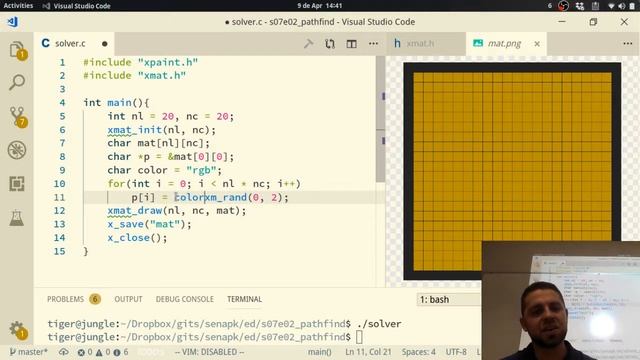Viewport: 640px width, 360px height.
Task: Open the OUTPUT panel tab
Action: [x=128, y=299]
